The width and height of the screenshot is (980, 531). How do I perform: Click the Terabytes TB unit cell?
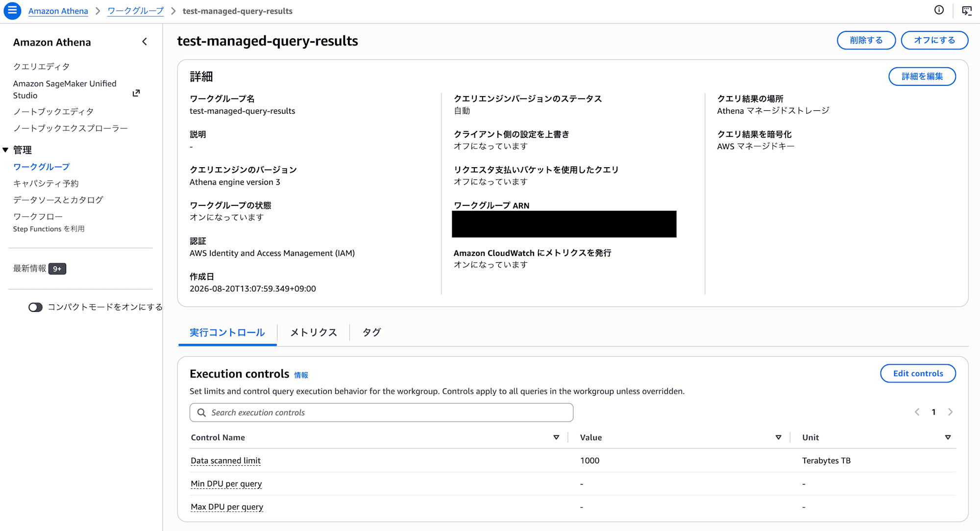click(826, 461)
